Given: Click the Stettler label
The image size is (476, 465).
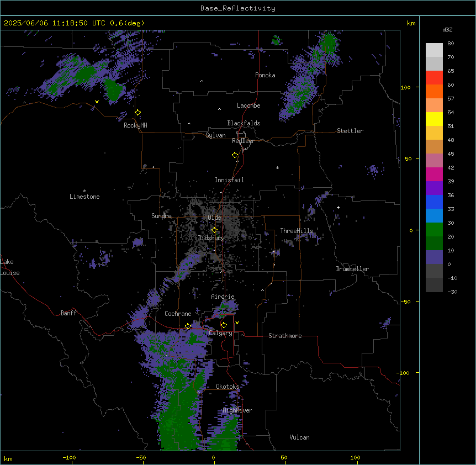Looking at the screenshot, I should coord(350,131).
